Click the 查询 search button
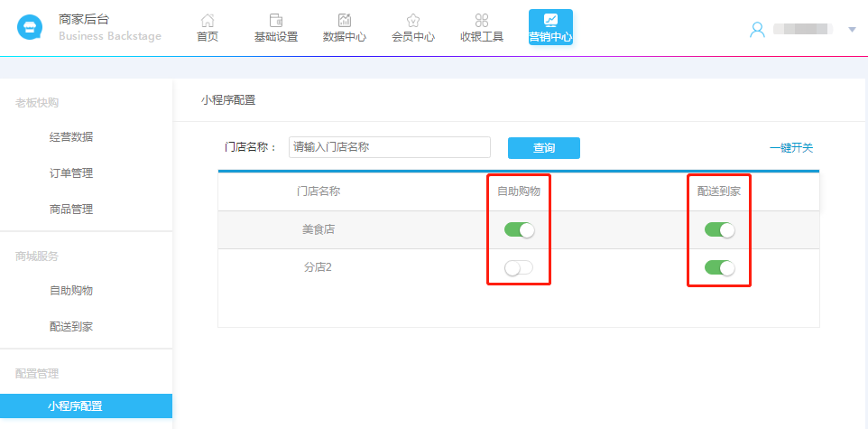868x429 pixels. click(543, 148)
